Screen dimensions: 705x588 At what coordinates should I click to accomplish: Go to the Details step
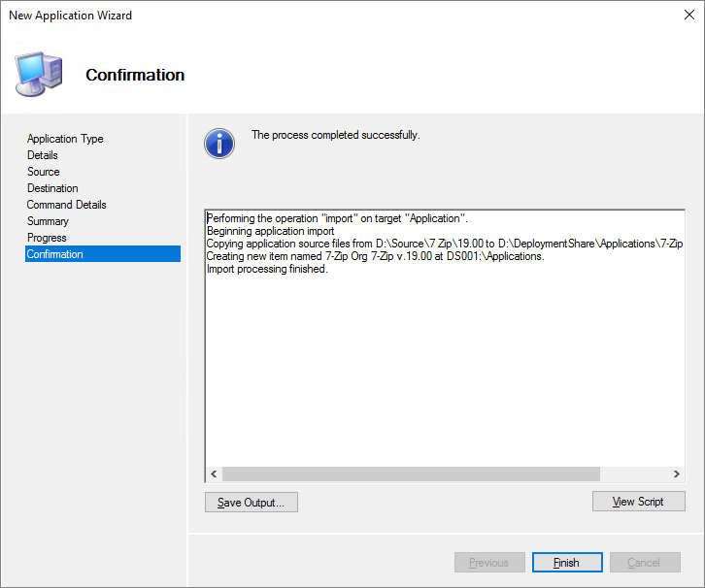[43, 155]
